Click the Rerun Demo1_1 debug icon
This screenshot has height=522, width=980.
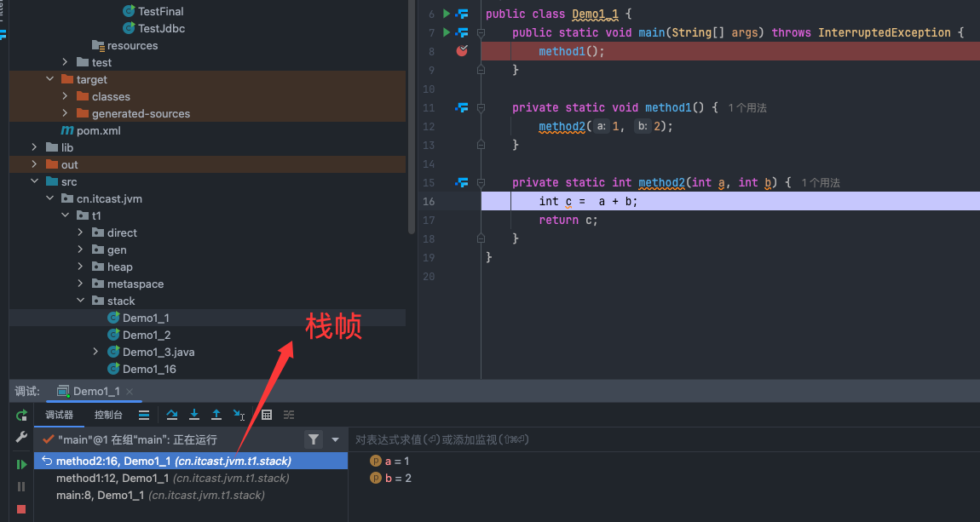tap(21, 416)
